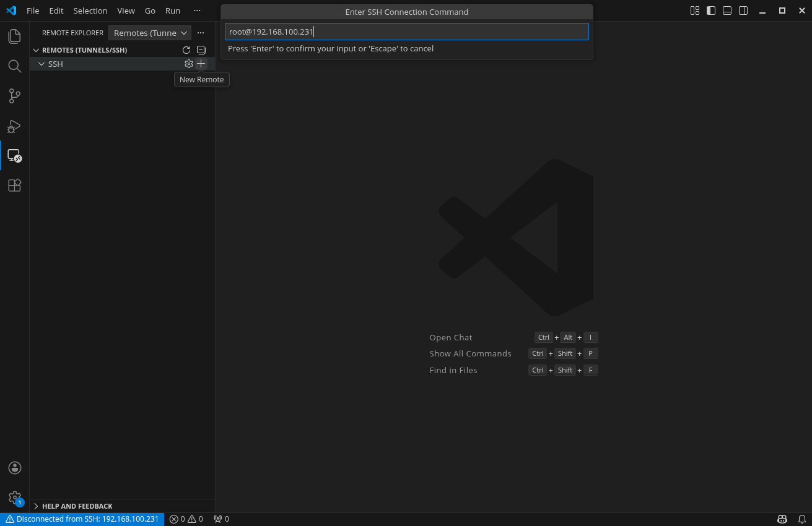This screenshot has height=526, width=812.
Task: Open the Customize Layout control
Action: tap(694, 11)
